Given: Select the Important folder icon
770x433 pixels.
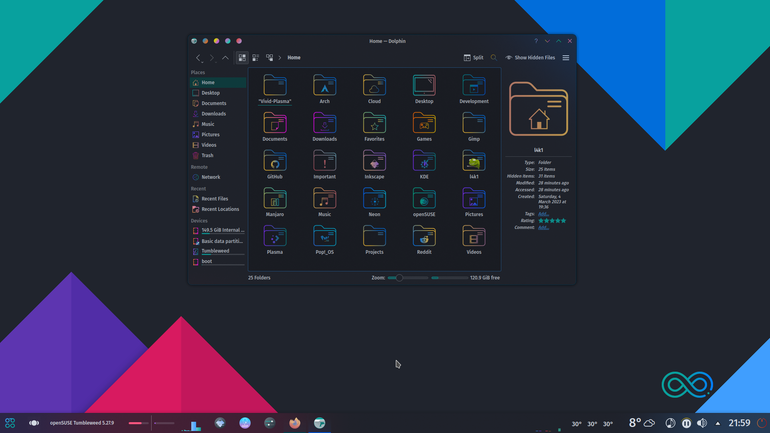Looking at the screenshot, I should [x=325, y=161].
